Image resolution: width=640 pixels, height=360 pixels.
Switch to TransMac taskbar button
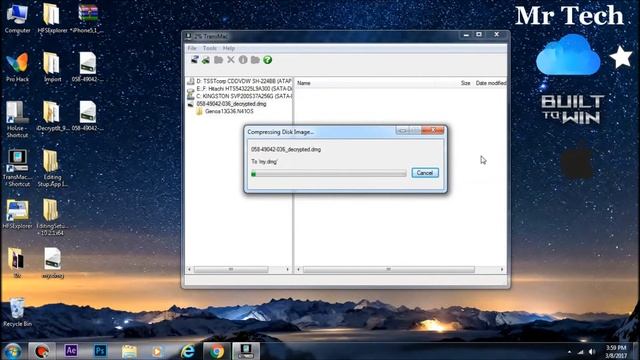point(246,351)
